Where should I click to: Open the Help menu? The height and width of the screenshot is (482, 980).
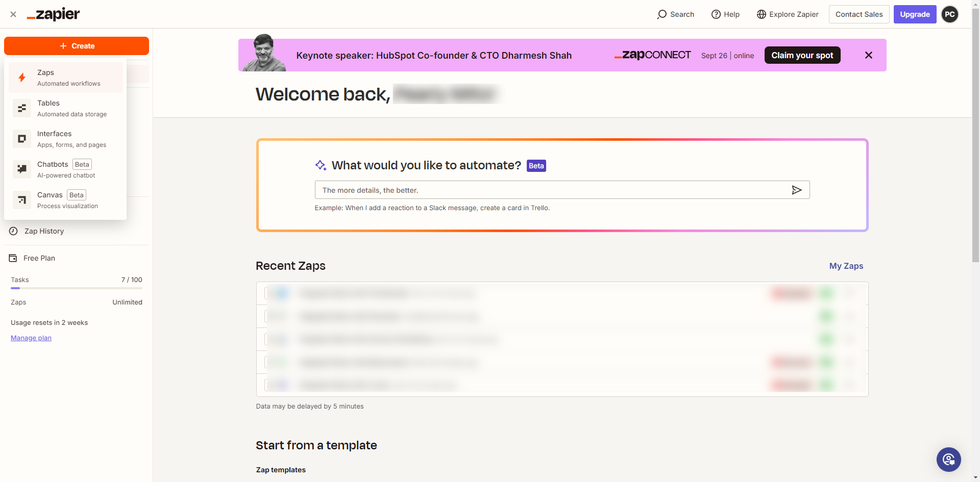(x=725, y=14)
